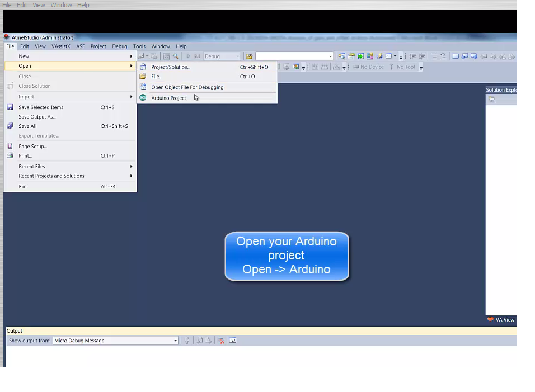Viewport: 535px width, 392px height.
Task: Click the uncomment selection toolbar icon
Action: tap(443, 56)
